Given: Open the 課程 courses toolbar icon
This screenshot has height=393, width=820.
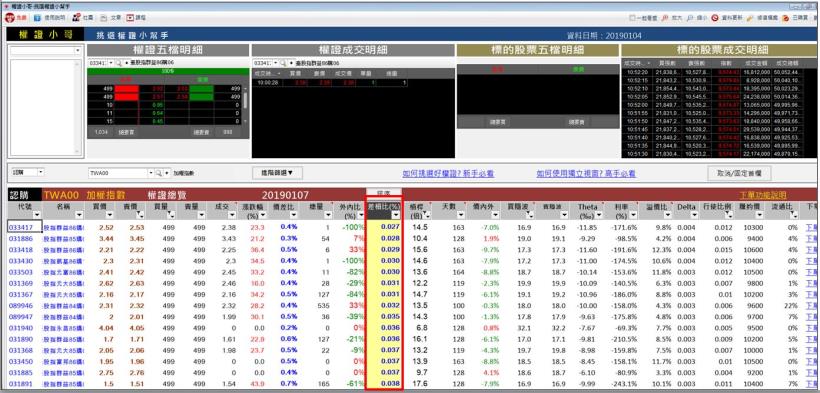Looking at the screenshot, I should point(130,17).
